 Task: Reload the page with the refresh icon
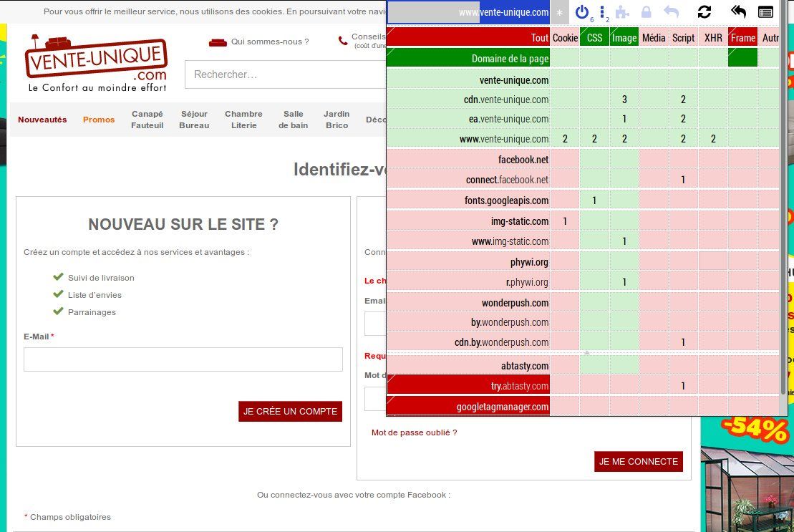pyautogui.click(x=705, y=12)
